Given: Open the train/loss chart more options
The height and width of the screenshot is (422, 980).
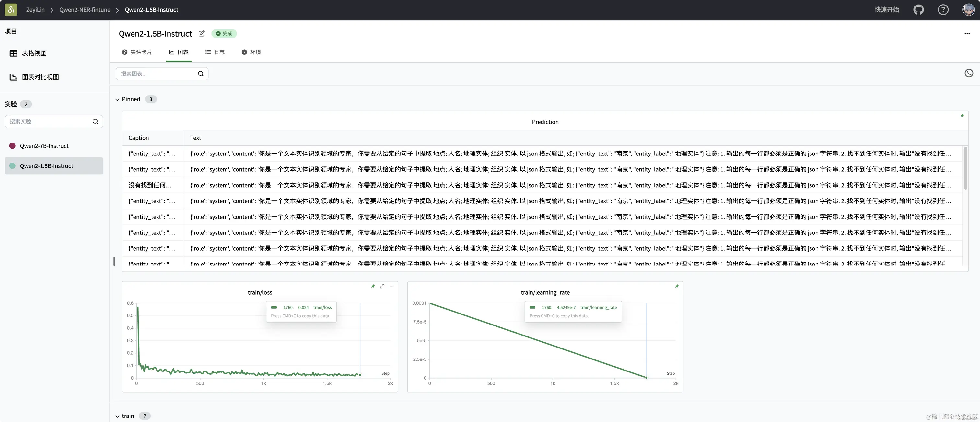Looking at the screenshot, I should click(x=391, y=286).
